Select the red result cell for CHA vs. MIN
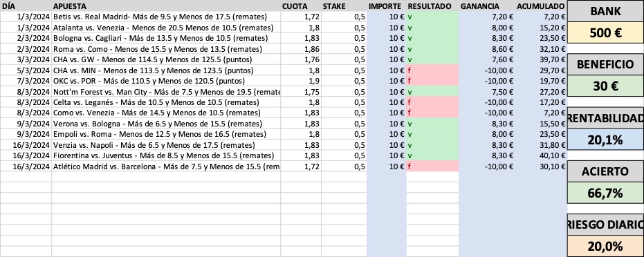Viewport: 644px width, 257px height. [432, 70]
